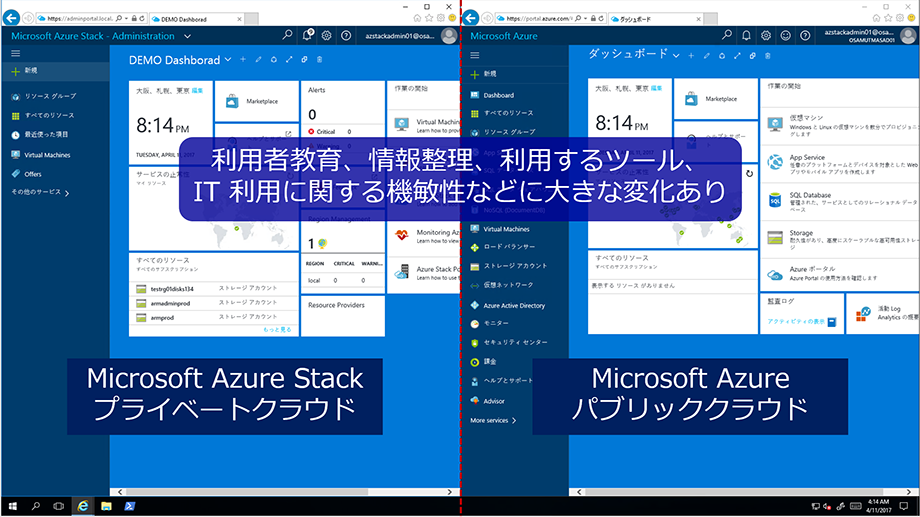Refresh the service health map tile in Azure
This screenshot has width=920, height=517.
click(x=749, y=174)
